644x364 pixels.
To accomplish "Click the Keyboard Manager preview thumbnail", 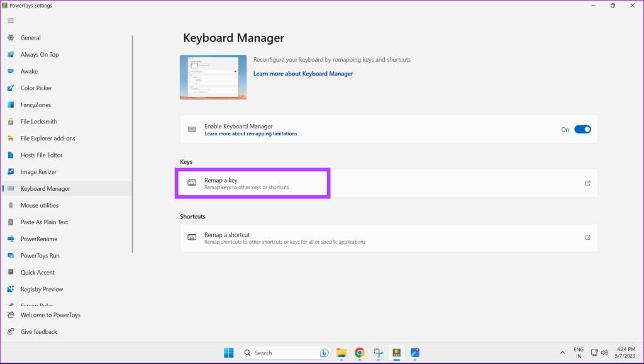I will 213,77.
